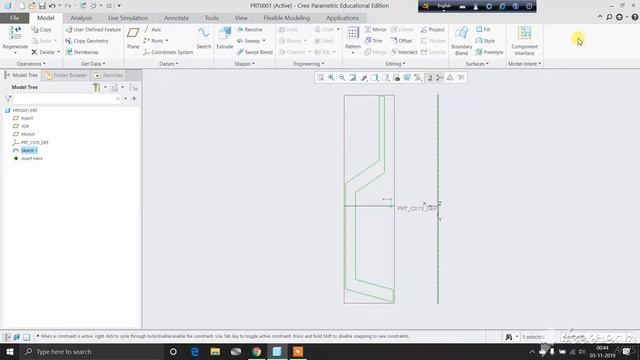Click the Delete command
Image resolution: width=640 pixels, height=360 pixels.
[43, 52]
